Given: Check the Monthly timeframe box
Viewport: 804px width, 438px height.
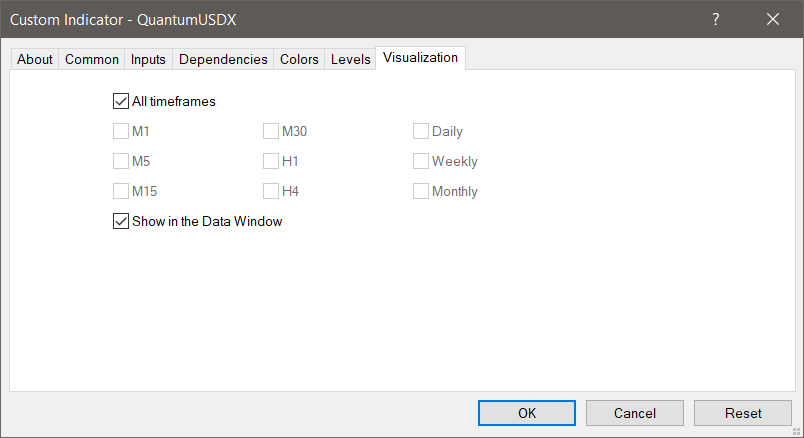Looking at the screenshot, I should tap(421, 191).
